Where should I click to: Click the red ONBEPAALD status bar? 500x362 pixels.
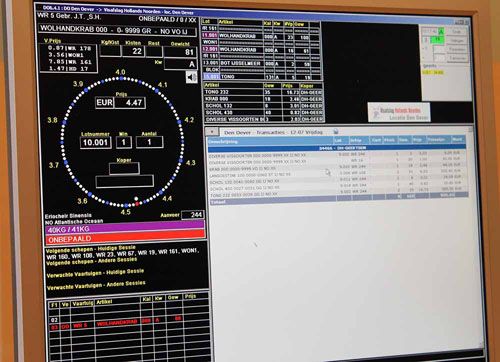point(125,239)
